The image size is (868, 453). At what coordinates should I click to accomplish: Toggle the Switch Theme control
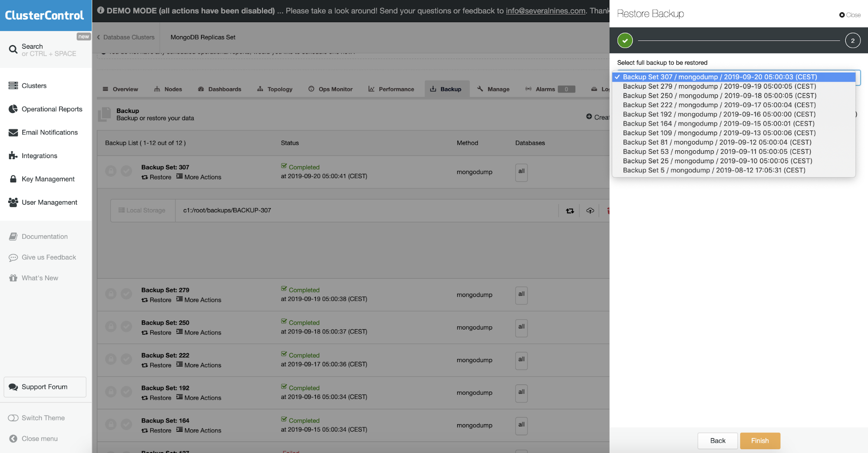tap(13, 418)
